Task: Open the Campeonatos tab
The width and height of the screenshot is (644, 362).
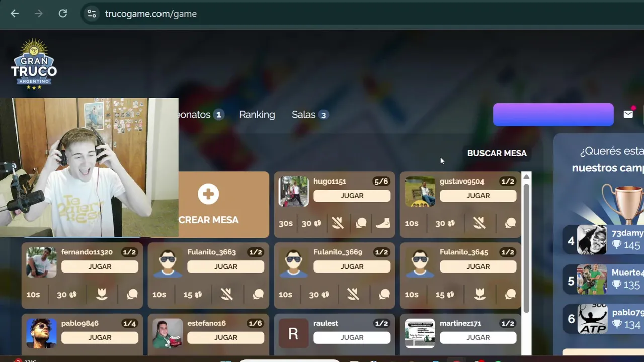Action: (x=201, y=115)
